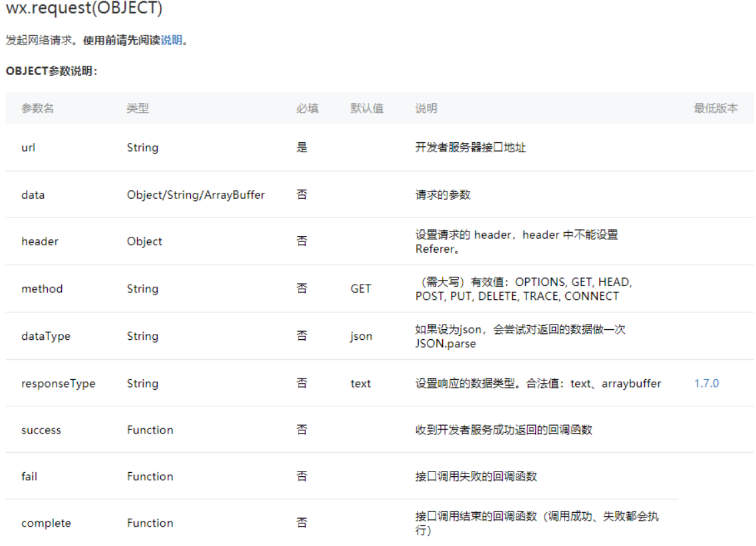Select the data parameter name

[x=33, y=195]
